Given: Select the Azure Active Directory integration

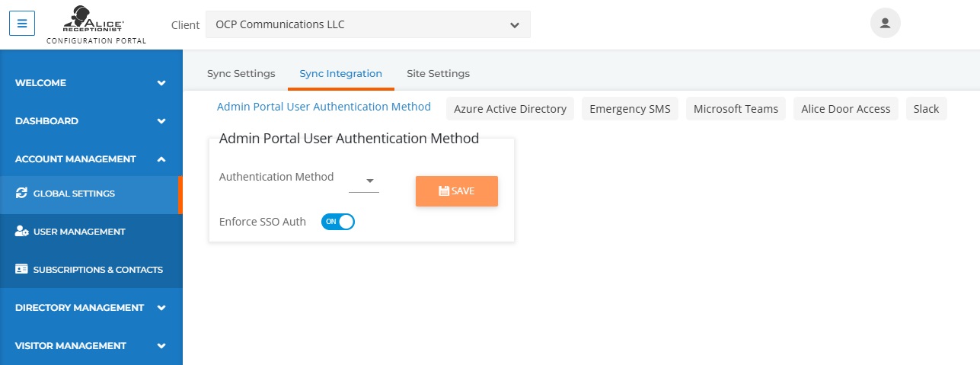Looking at the screenshot, I should tap(510, 109).
